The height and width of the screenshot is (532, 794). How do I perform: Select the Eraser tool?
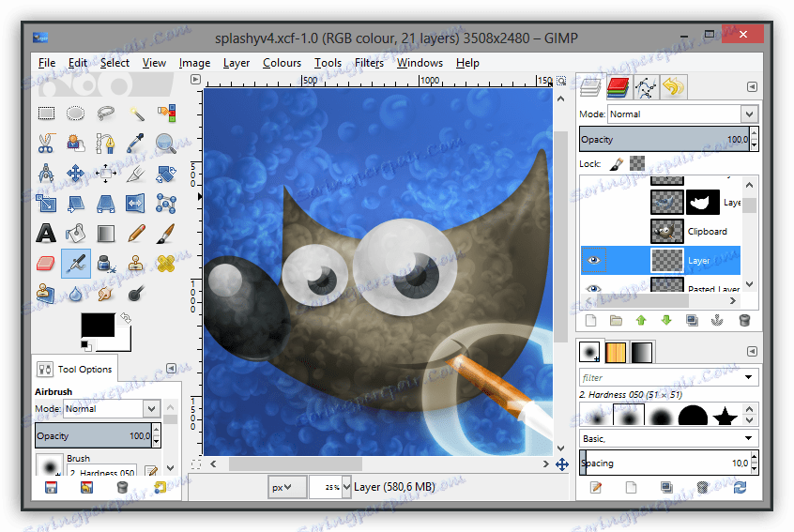pos(46,264)
